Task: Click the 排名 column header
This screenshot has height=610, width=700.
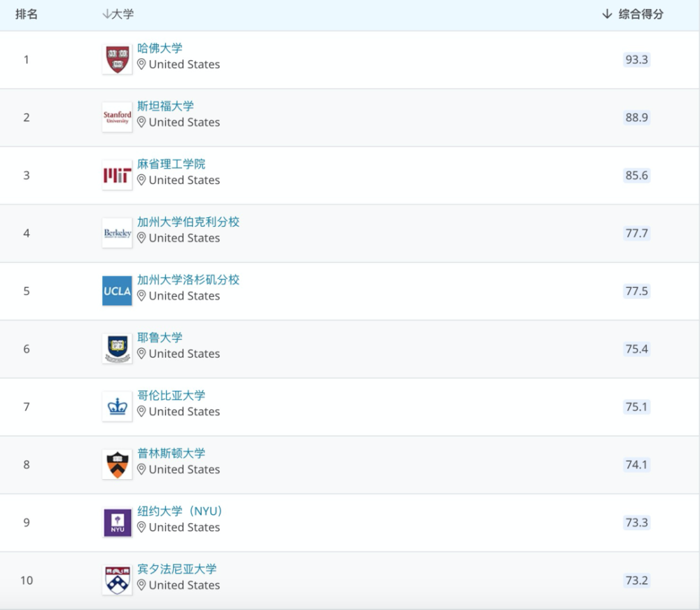Action: click(x=27, y=14)
